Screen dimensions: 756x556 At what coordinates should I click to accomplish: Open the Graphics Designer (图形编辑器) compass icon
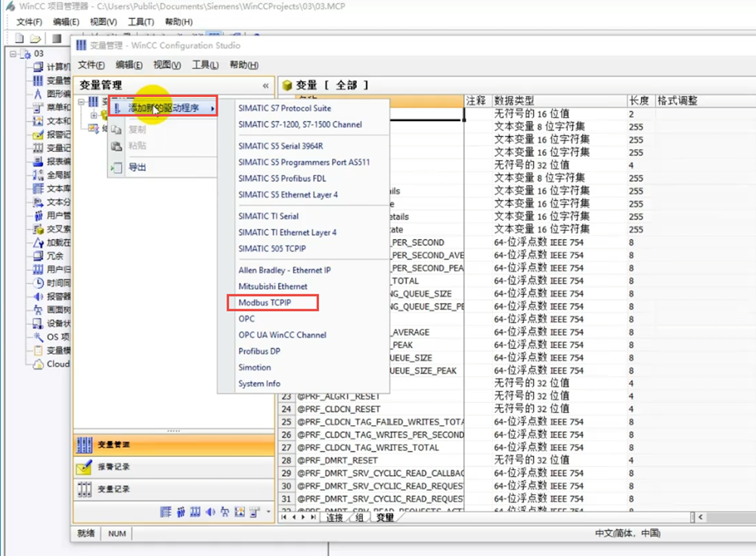38,94
